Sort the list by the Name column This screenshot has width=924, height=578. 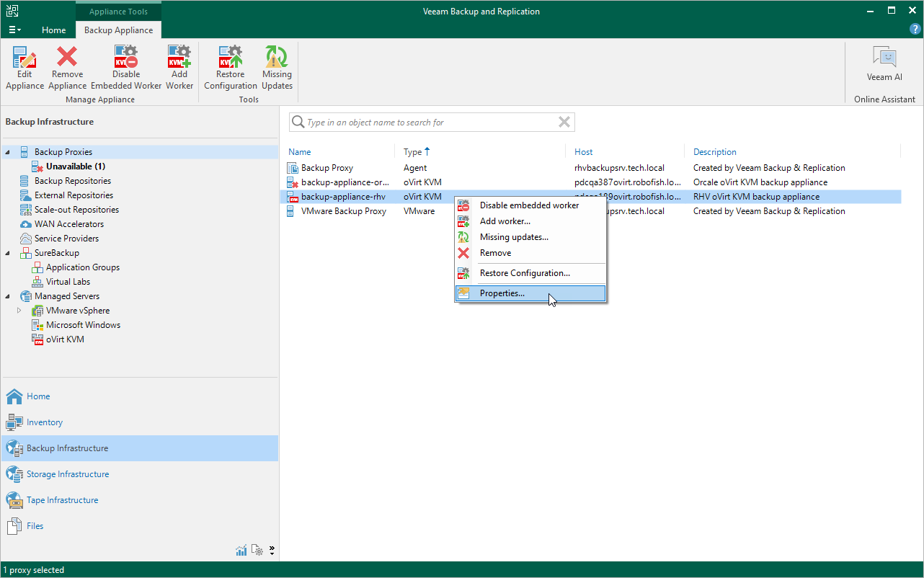click(x=300, y=152)
